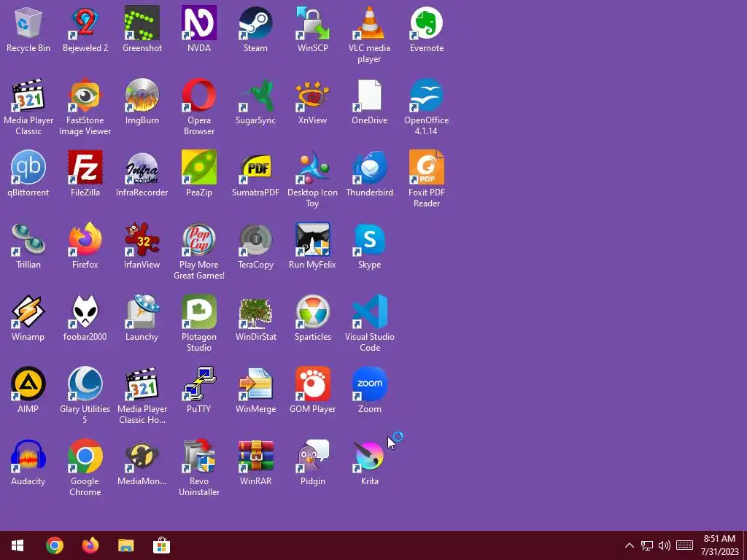Click the Plotagon Studio shortcut
747x560 pixels.
point(198,312)
